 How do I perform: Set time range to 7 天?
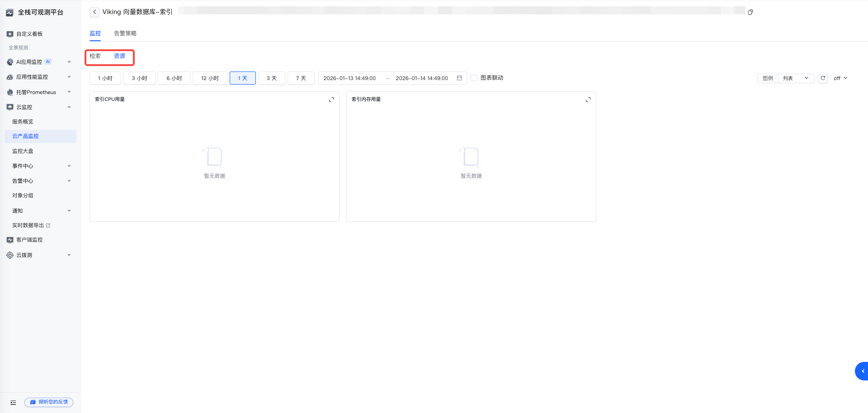301,78
